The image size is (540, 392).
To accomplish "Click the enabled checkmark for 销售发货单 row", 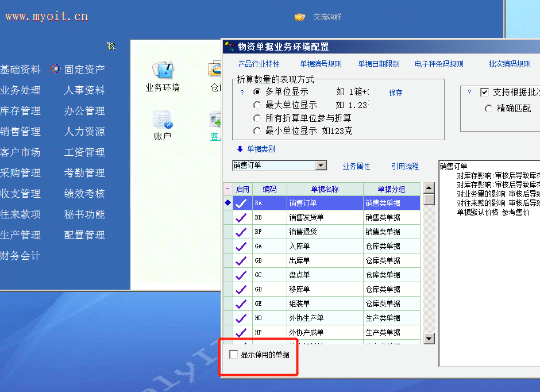I will (x=242, y=218).
